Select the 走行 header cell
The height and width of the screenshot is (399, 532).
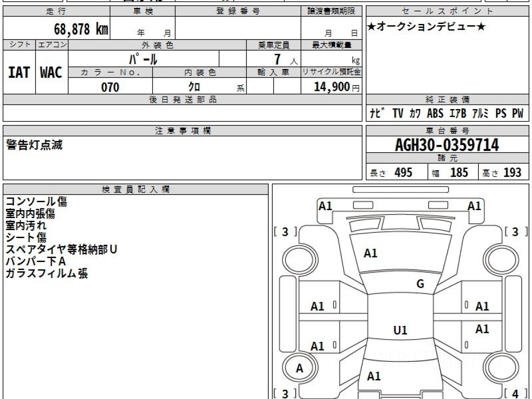(x=56, y=12)
